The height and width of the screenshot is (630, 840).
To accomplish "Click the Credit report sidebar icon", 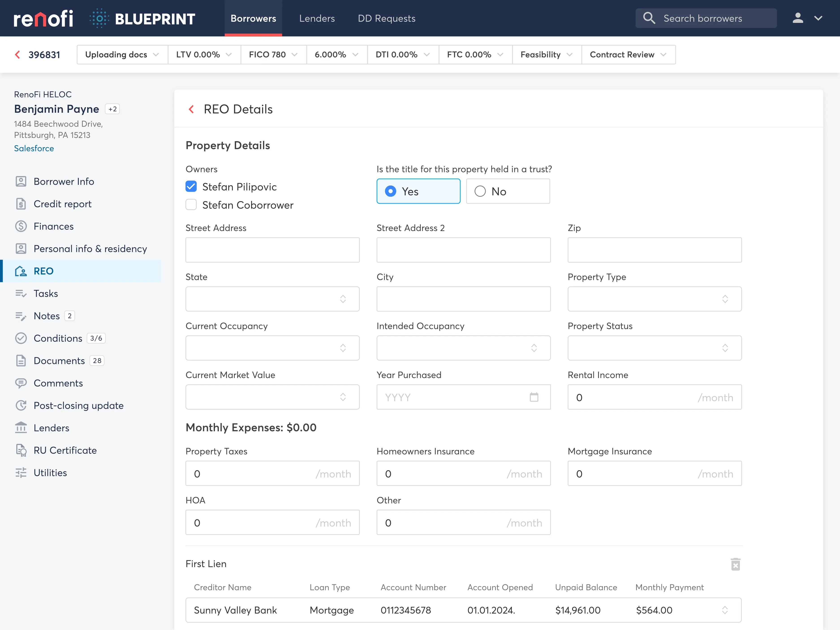I will click(21, 204).
